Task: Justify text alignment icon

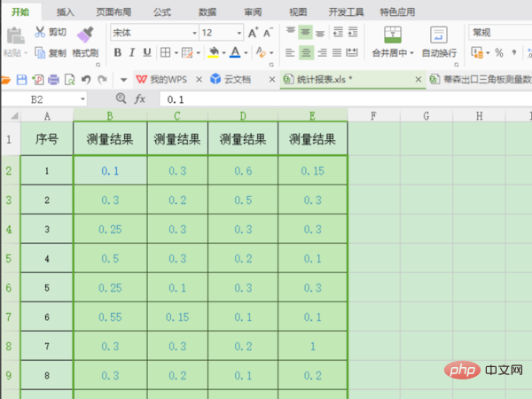Action: click(x=337, y=52)
